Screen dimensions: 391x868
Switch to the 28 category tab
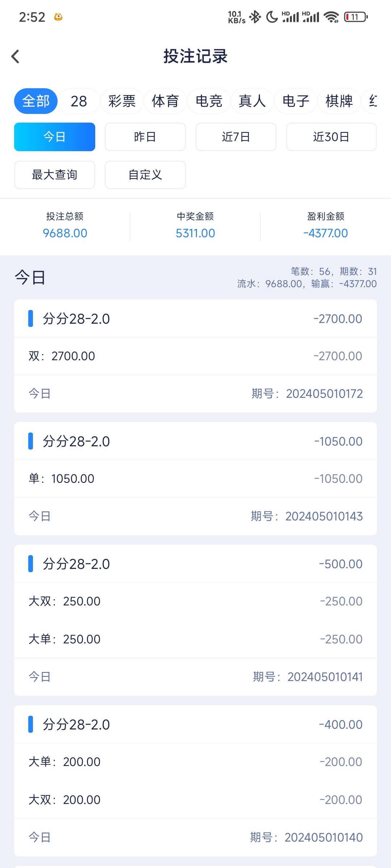(x=79, y=101)
